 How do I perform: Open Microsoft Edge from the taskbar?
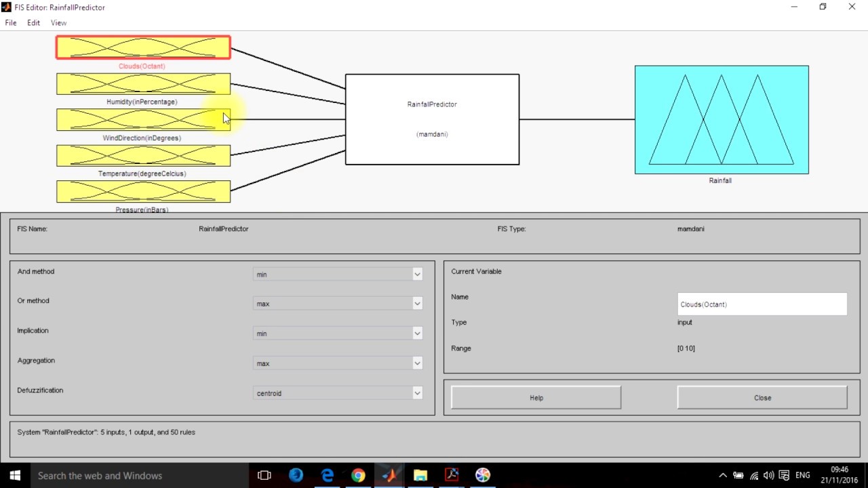pyautogui.click(x=327, y=476)
